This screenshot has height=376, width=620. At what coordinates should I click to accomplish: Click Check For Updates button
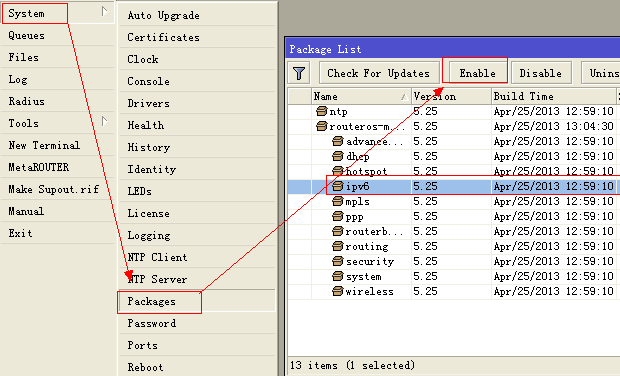[x=378, y=73]
